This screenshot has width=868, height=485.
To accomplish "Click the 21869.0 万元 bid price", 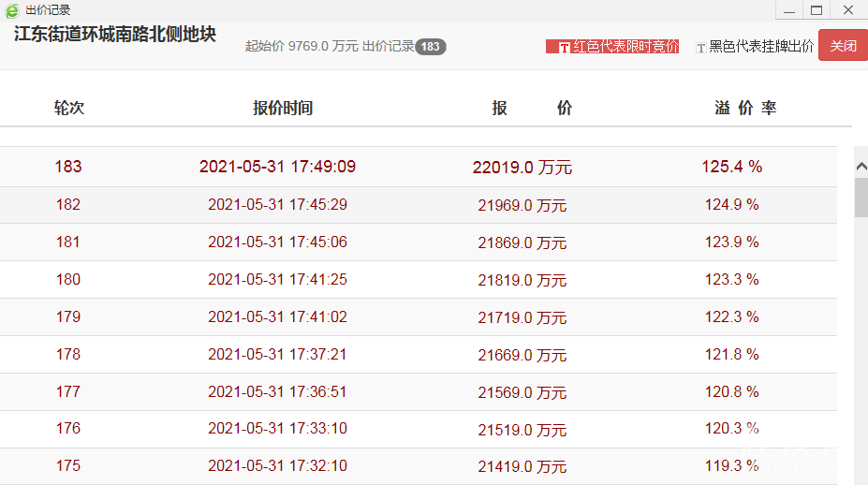I will 522,242.
